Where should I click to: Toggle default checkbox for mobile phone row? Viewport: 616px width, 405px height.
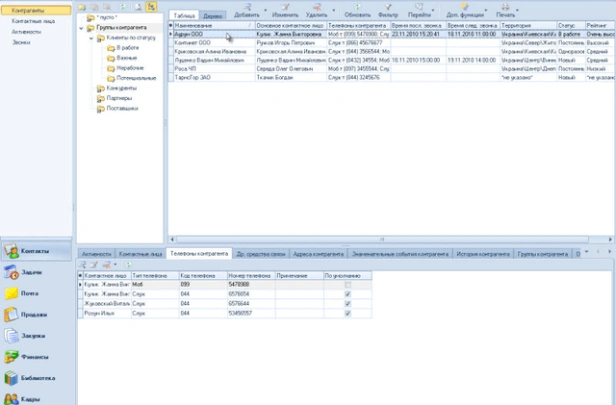click(x=348, y=284)
